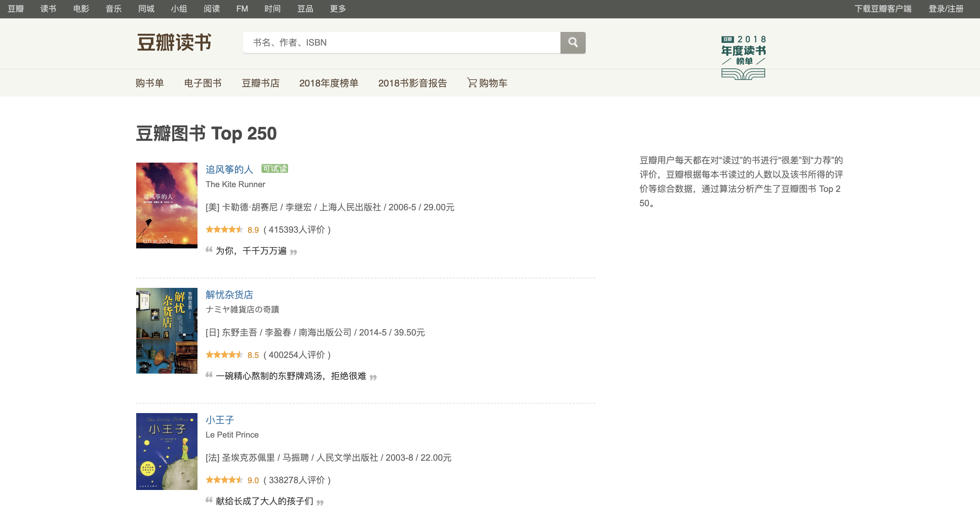Image resolution: width=980 pixels, height=524 pixels.
Task: Click the 8.9 rating score
Action: pyautogui.click(x=253, y=230)
